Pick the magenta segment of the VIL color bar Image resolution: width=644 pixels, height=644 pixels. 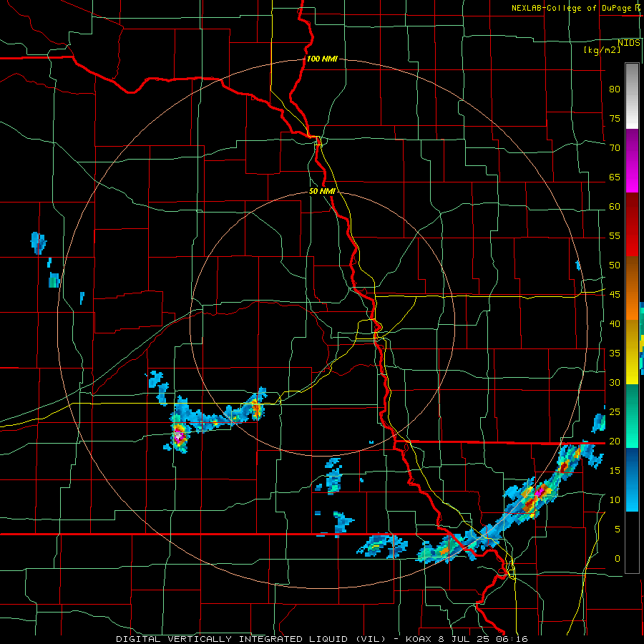[632, 175]
